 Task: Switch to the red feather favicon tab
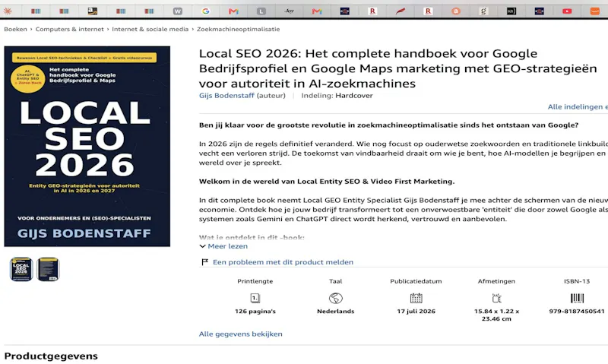(401, 11)
